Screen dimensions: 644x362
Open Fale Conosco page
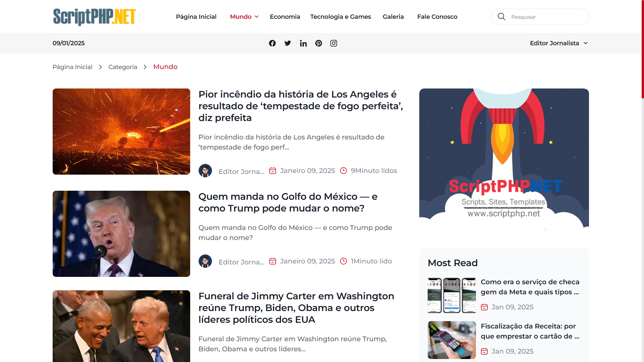pyautogui.click(x=437, y=17)
